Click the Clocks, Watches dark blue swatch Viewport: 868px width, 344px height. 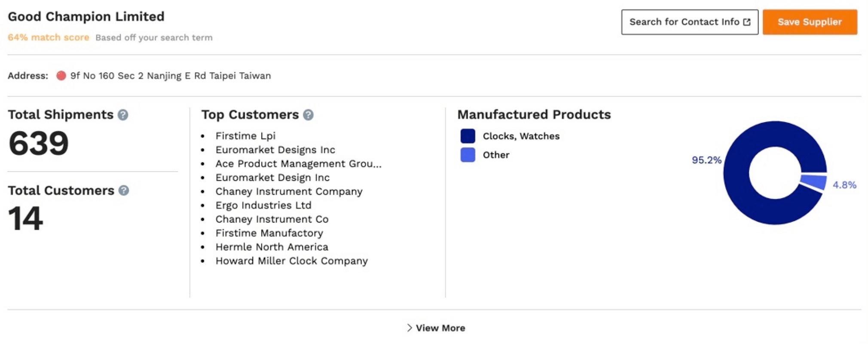pos(468,136)
